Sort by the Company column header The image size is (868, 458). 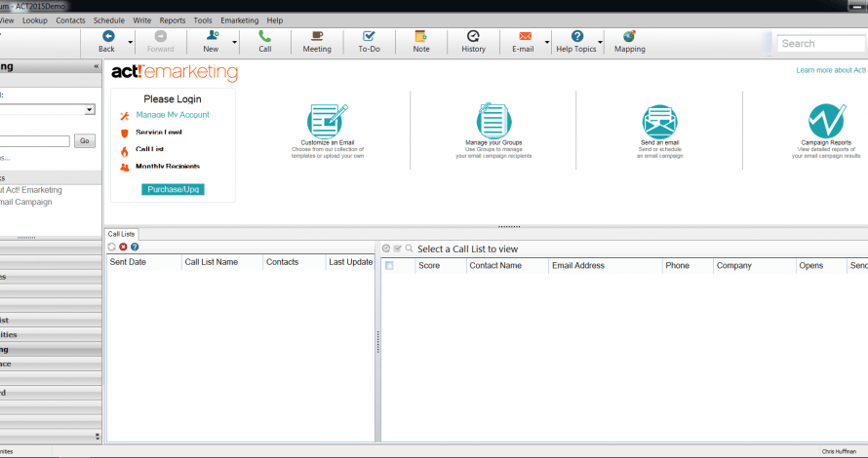(754, 265)
